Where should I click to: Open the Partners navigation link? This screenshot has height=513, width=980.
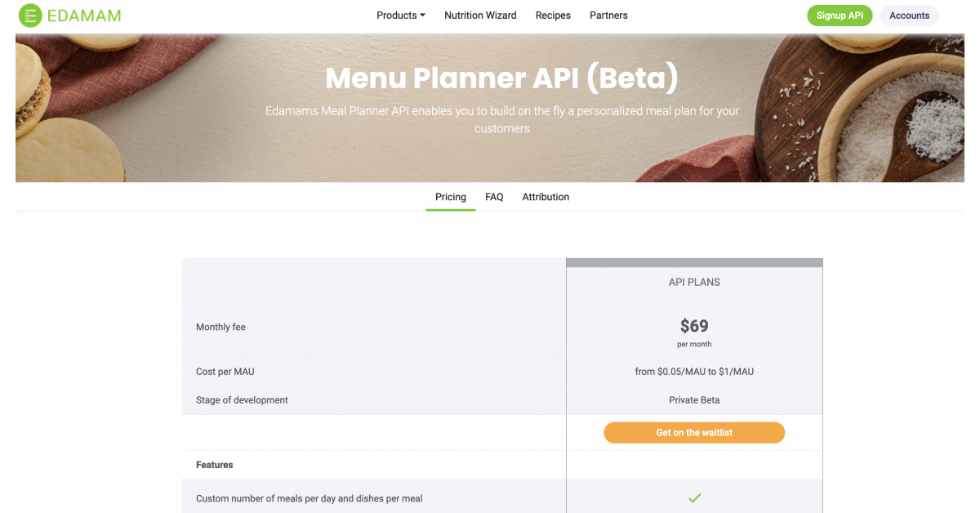608,16
